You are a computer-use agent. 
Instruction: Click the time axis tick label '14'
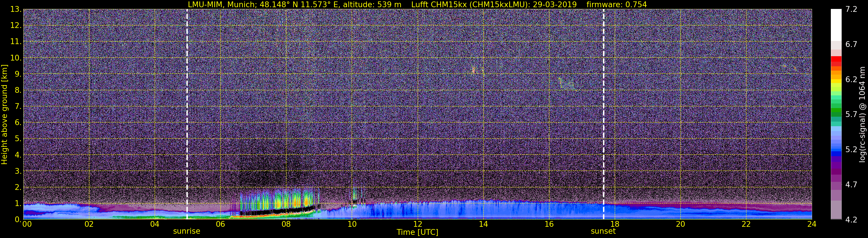pos(483,224)
